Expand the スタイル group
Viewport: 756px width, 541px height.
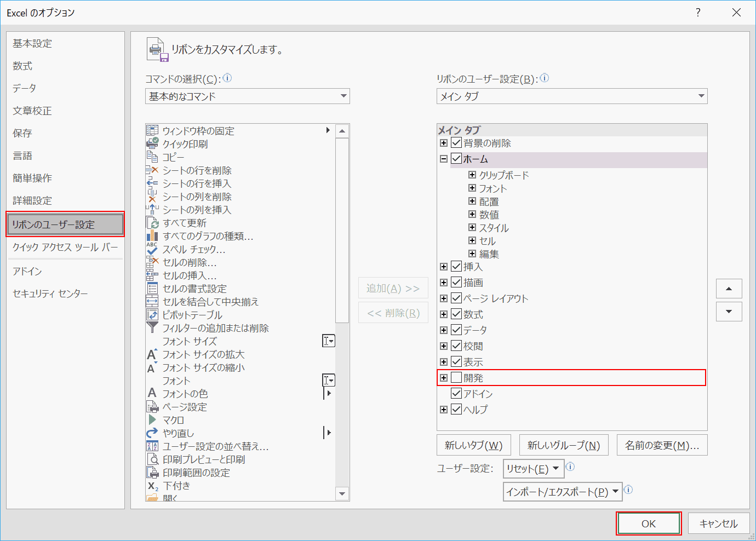[x=472, y=228]
